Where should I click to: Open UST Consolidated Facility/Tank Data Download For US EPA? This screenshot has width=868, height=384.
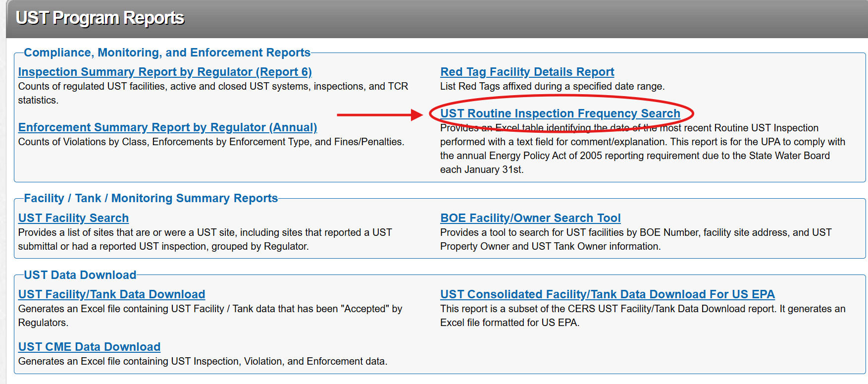(x=607, y=294)
